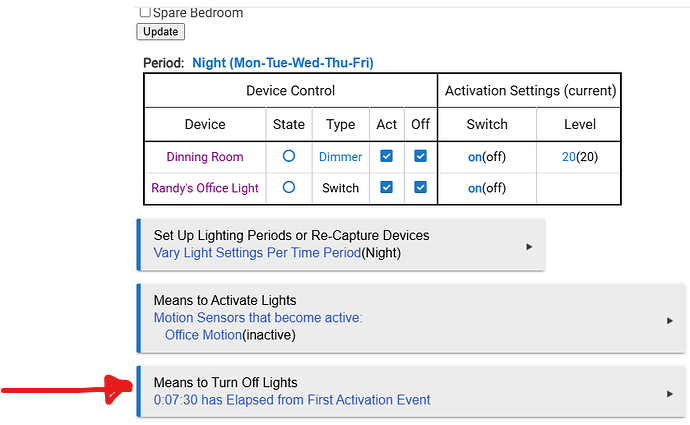Screen dimensions: 690x425
Task: Open Randy's Office Light device link
Action: [x=205, y=188]
